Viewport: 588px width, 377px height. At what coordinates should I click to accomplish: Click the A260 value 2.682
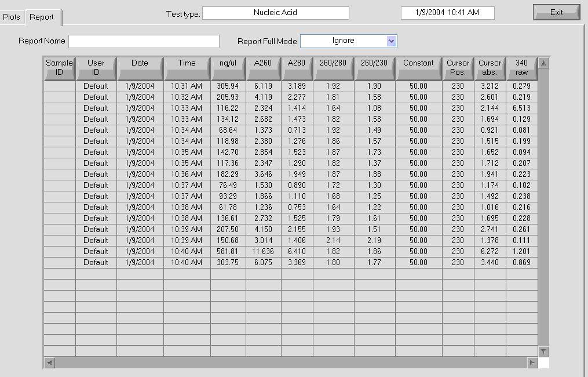click(263, 119)
